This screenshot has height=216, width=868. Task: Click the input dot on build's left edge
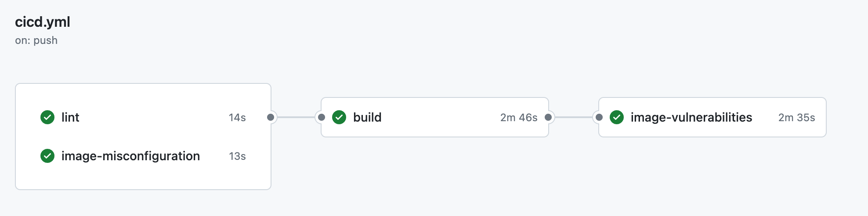coord(322,117)
